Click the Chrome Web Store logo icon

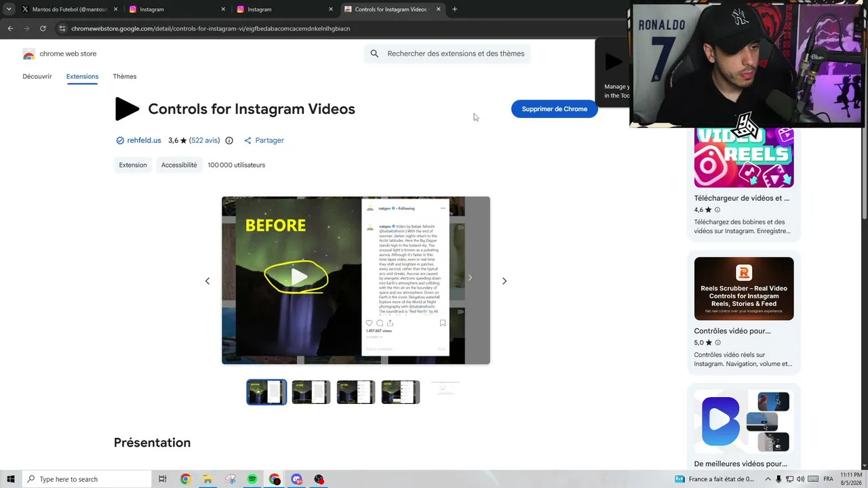click(28, 54)
